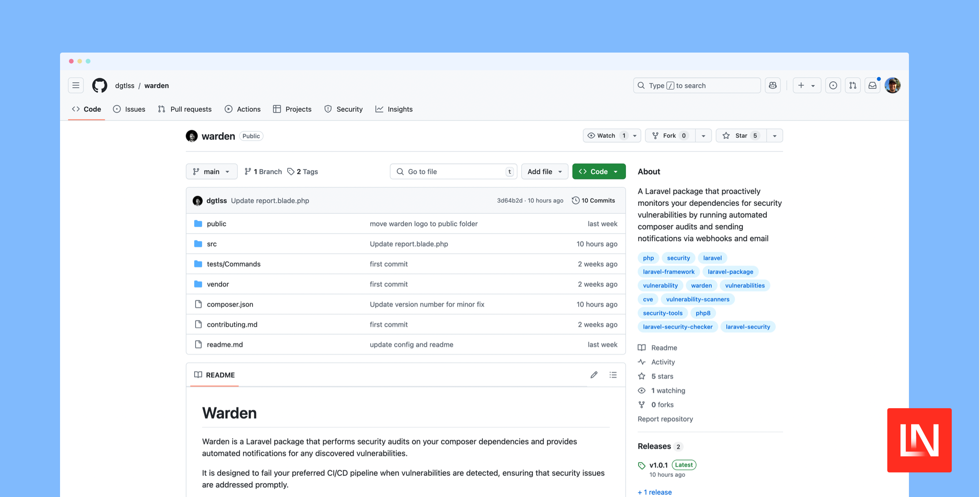980x497 pixels.
Task: Toggle the main branch selector
Action: 211,171
